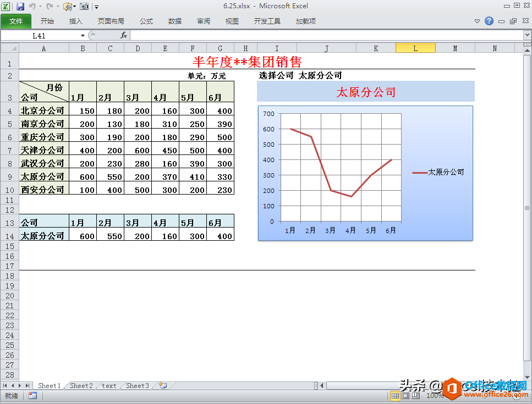Click the insert new worksheet icon

coord(163,385)
